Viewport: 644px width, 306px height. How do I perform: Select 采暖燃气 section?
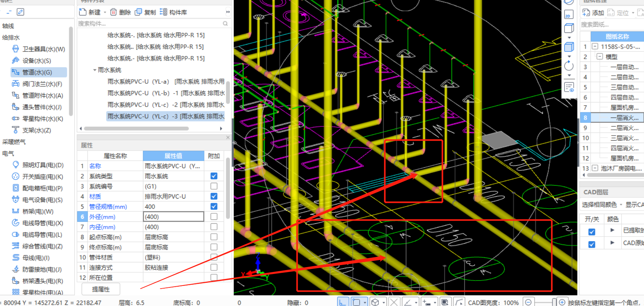point(14,142)
